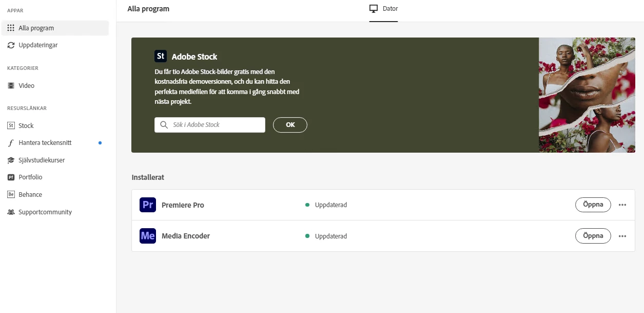Click the font f icon beside Hantera teckensnitt
Image resolution: width=644 pixels, height=313 pixels.
tap(11, 143)
